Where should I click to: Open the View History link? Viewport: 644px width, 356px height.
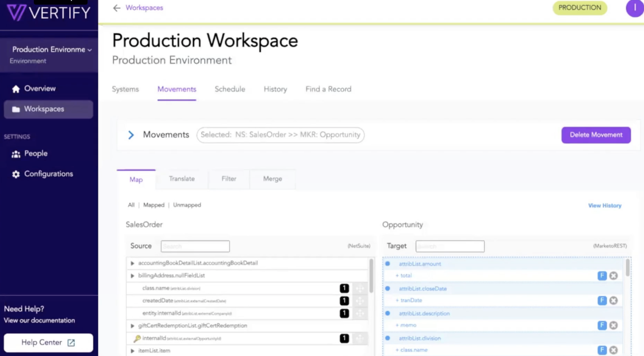(x=605, y=206)
